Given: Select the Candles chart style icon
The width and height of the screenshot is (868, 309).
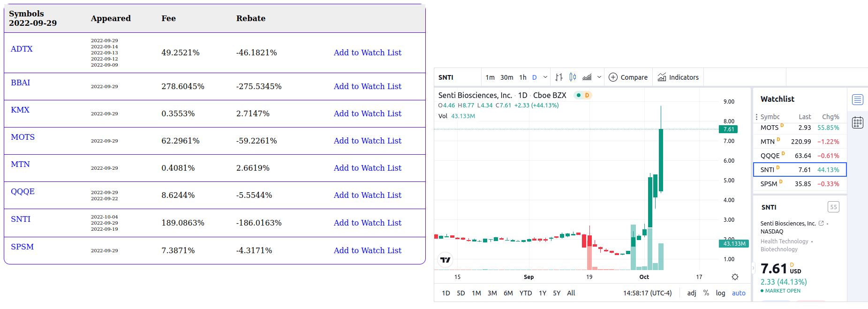Looking at the screenshot, I should tap(573, 77).
